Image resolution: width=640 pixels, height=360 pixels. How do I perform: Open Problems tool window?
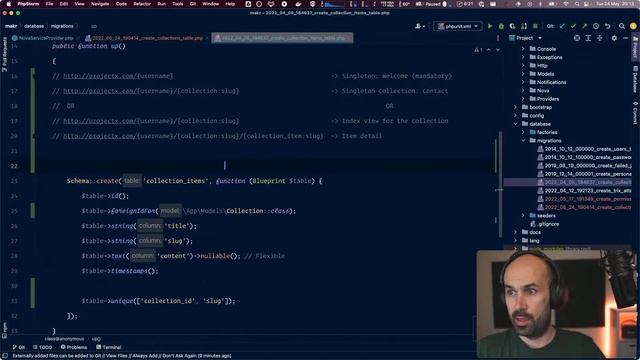click(74, 347)
